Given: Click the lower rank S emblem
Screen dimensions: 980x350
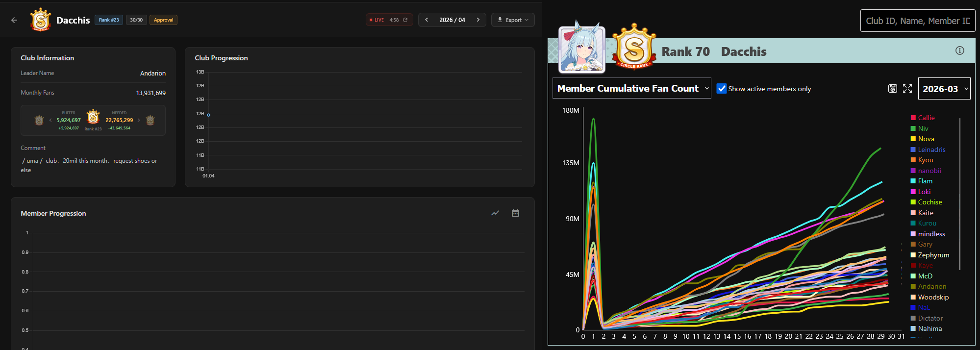Looking at the screenshot, I should [x=39, y=120].
